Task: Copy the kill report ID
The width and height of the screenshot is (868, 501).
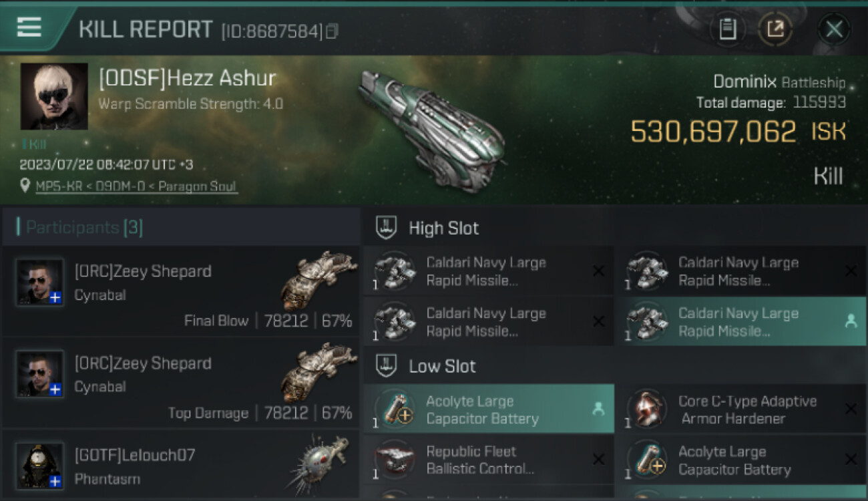Action: tap(332, 31)
